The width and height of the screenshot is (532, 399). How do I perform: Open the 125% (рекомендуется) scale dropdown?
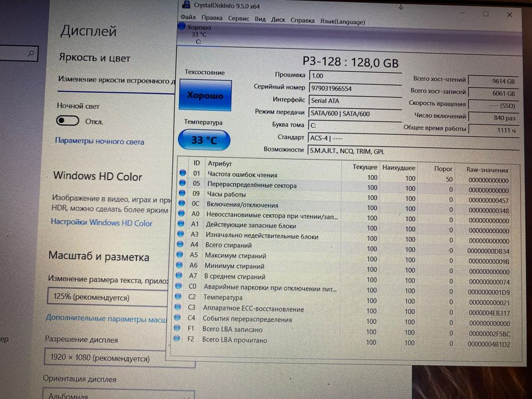coord(108,297)
